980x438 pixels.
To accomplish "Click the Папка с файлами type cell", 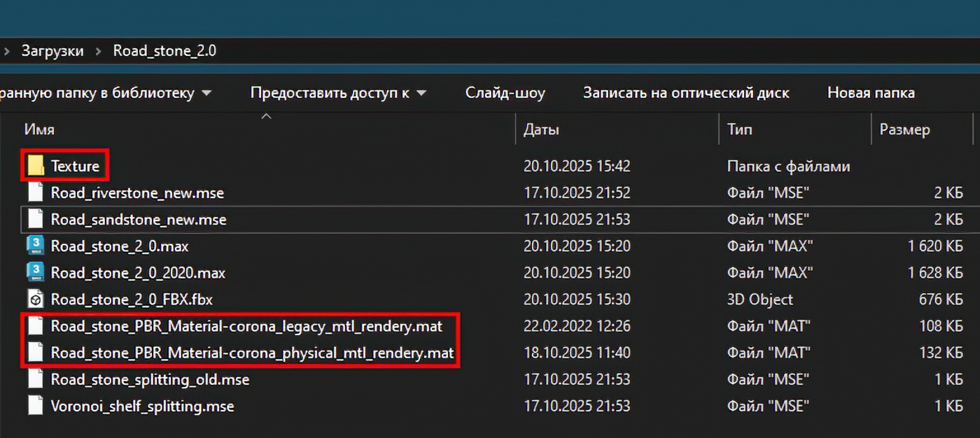I will coord(788,166).
